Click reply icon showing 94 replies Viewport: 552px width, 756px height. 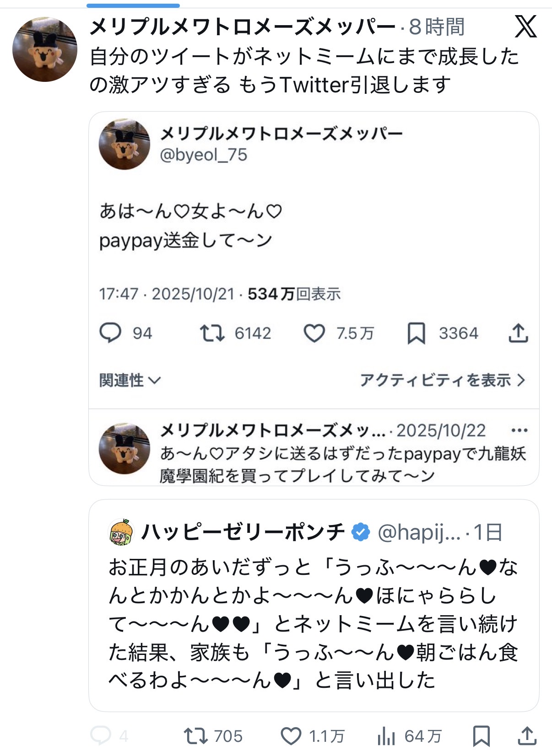click(110, 333)
